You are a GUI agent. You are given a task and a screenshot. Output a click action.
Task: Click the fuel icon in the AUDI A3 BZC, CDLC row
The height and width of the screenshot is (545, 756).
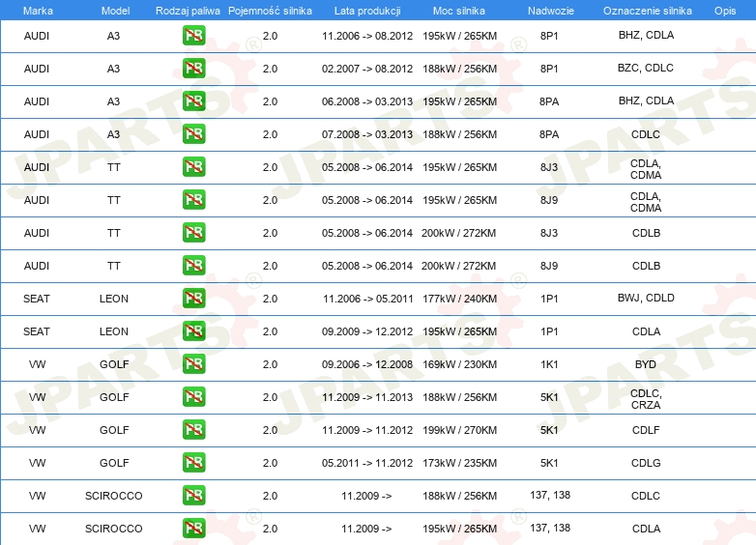click(x=193, y=69)
